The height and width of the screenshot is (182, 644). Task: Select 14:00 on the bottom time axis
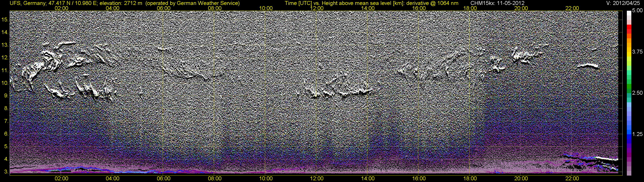point(368,179)
